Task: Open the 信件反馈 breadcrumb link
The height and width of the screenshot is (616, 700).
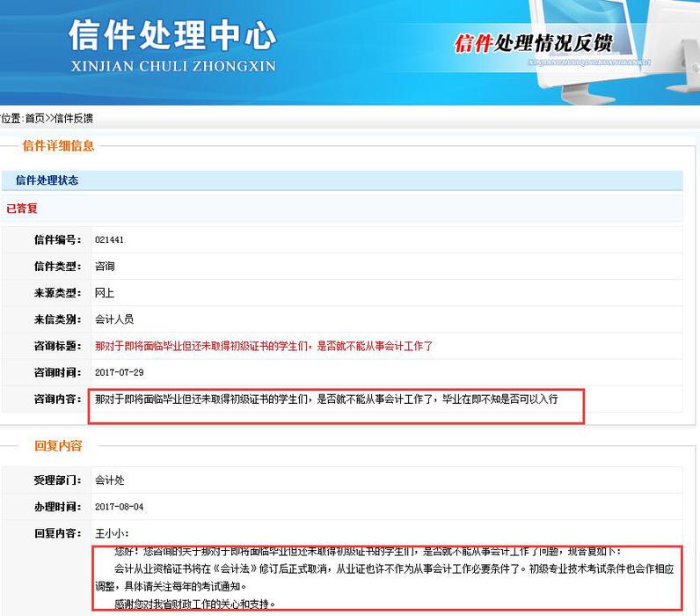Action: 74,118
